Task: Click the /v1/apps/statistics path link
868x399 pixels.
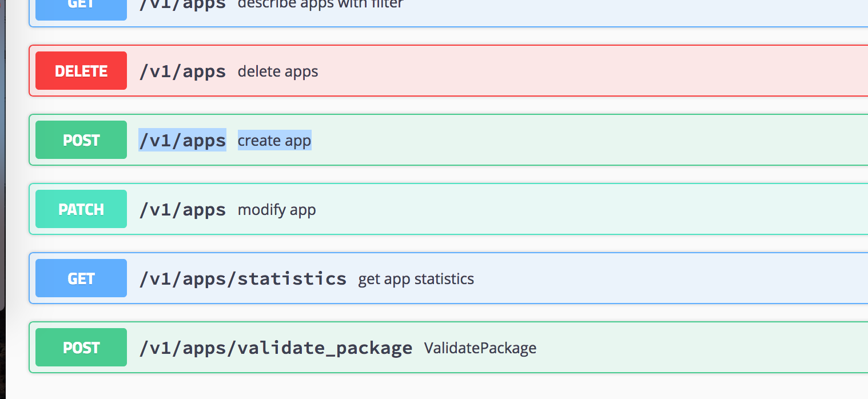Action: 242,278
